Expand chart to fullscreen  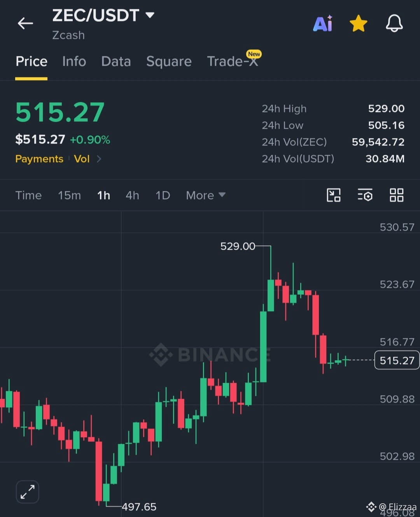(28, 492)
